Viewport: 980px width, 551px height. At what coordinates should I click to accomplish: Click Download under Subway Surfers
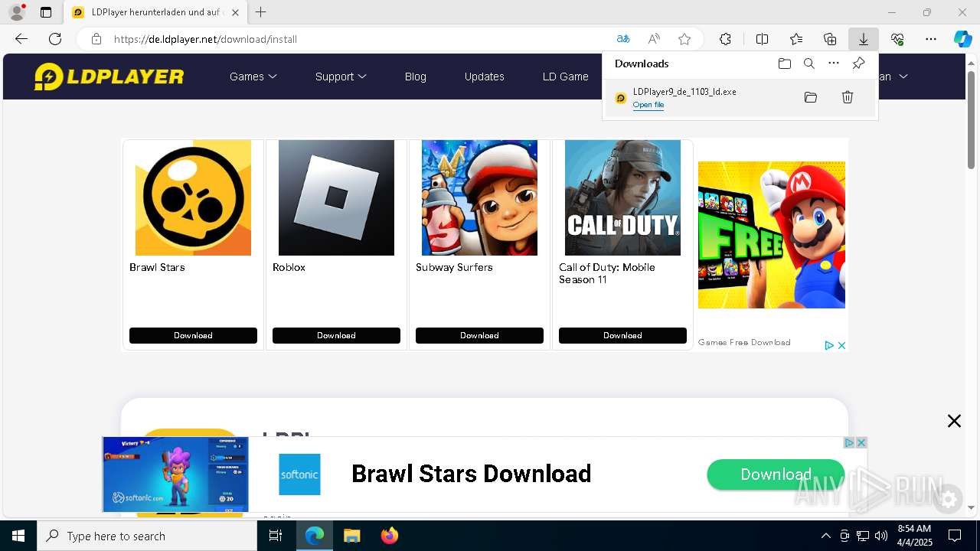(x=479, y=335)
